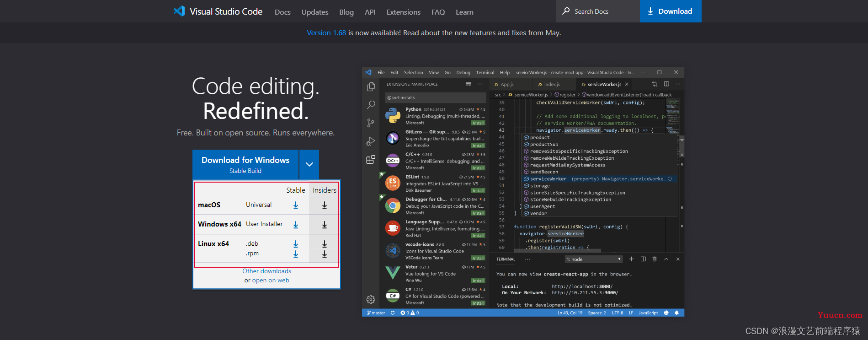Image resolution: width=868 pixels, height=340 pixels.
Task: Focus the Search Docs field
Action: point(598,11)
